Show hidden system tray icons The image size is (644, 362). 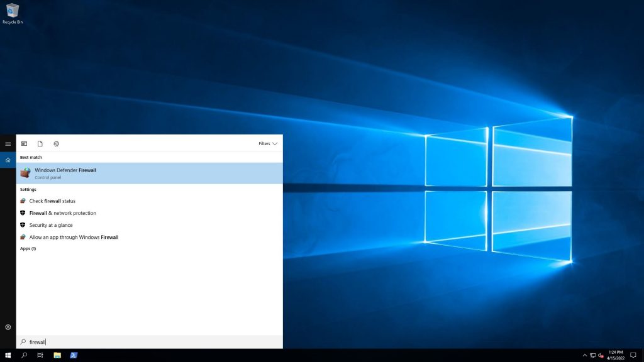[586, 354]
